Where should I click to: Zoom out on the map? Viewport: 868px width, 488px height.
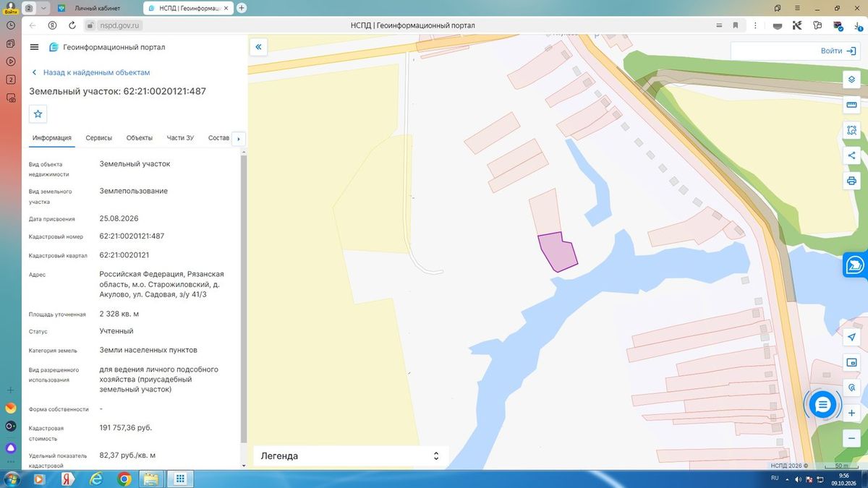tap(851, 438)
